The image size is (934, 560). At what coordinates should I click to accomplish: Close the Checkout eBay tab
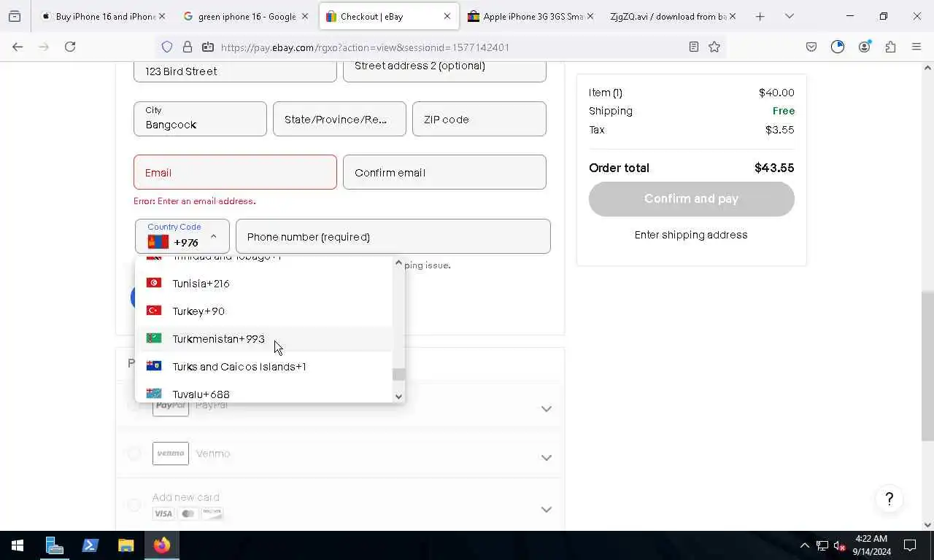pos(447,16)
